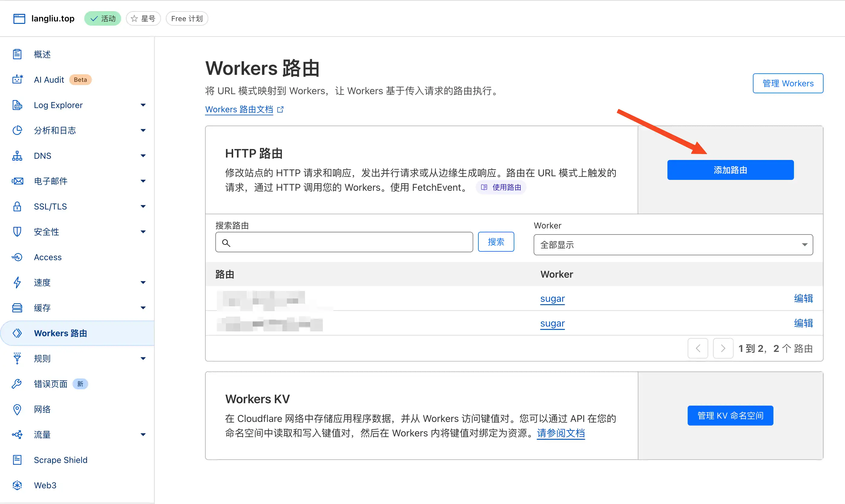Viewport: 845px width, 504px height.
Task: Click the 添加路由 button
Action: [730, 170]
